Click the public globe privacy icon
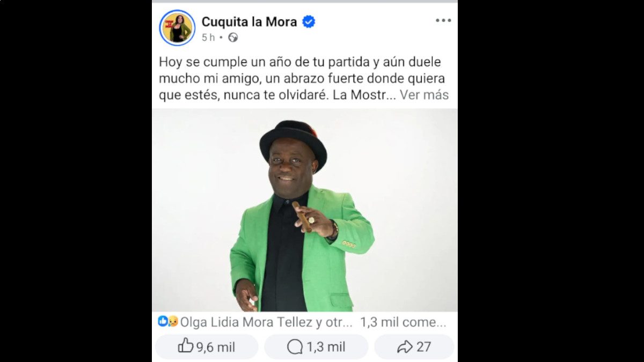644x362 pixels. (x=233, y=38)
